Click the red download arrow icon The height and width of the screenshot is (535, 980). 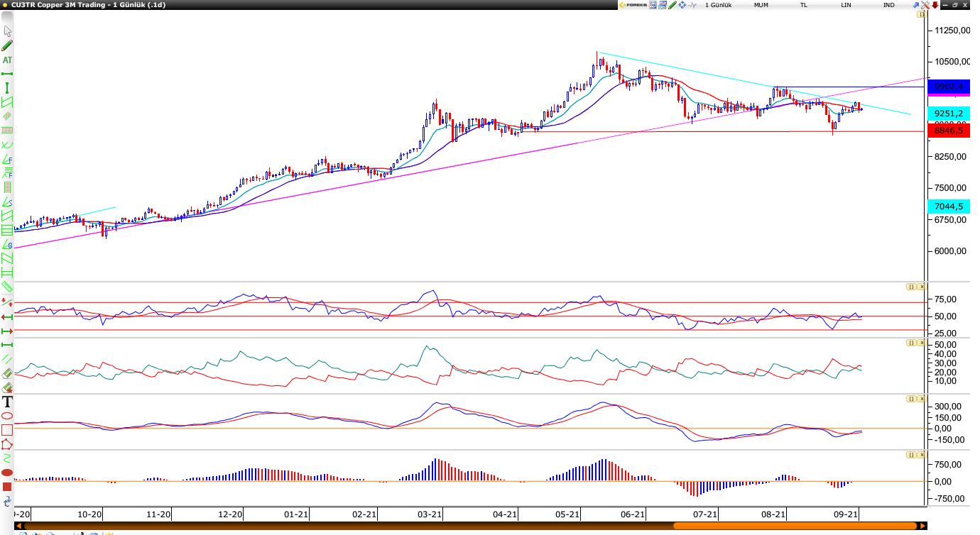click(x=935, y=5)
